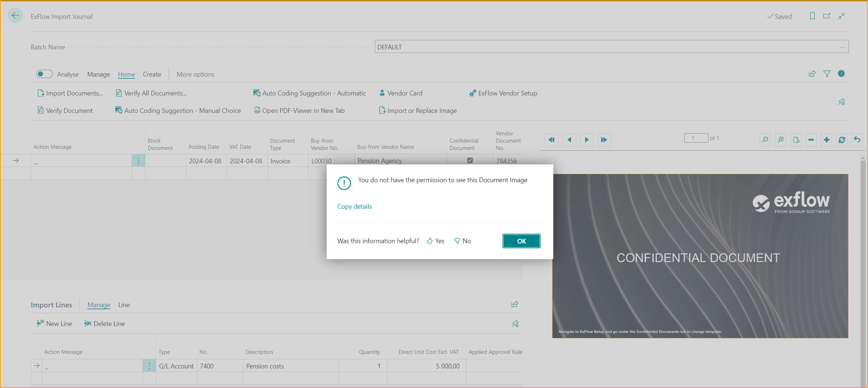Pin the Import Lines action bar
Image resolution: width=868 pixels, height=388 pixels.
(515, 323)
